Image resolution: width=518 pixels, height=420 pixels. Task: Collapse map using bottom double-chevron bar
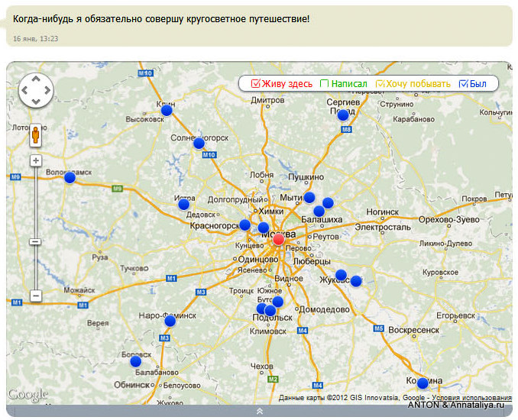pyautogui.click(x=259, y=411)
